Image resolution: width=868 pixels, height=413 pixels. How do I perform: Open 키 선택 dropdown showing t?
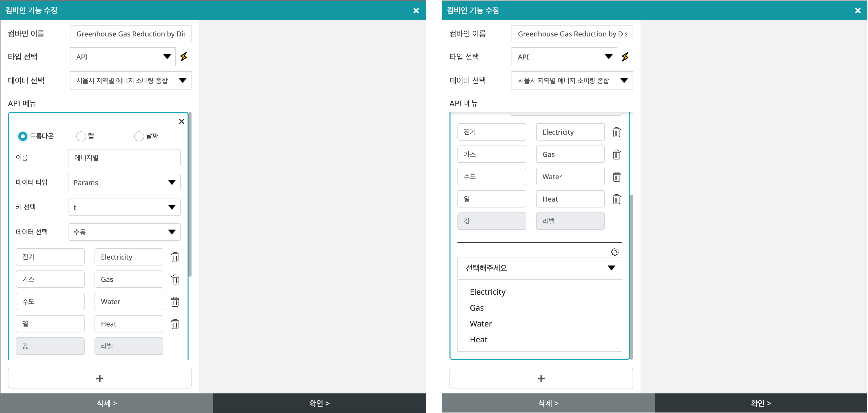coord(124,207)
